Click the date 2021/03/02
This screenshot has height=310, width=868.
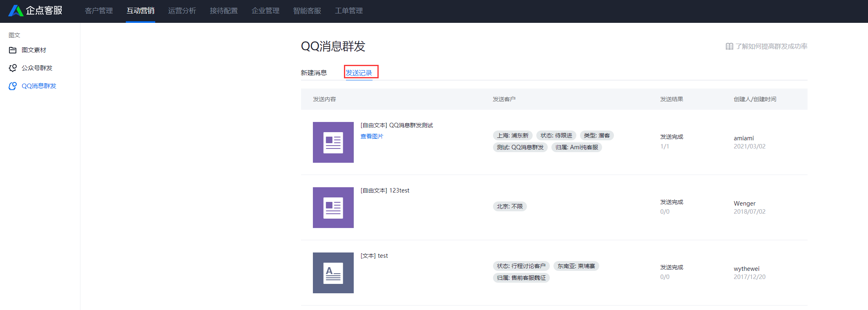750,146
